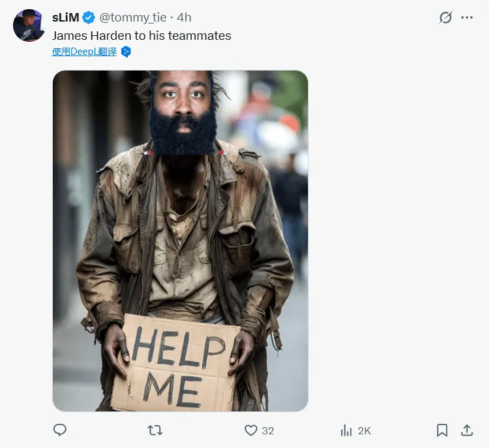Click the 2K views count
Viewport: 490px width, 448px height.
(364, 430)
